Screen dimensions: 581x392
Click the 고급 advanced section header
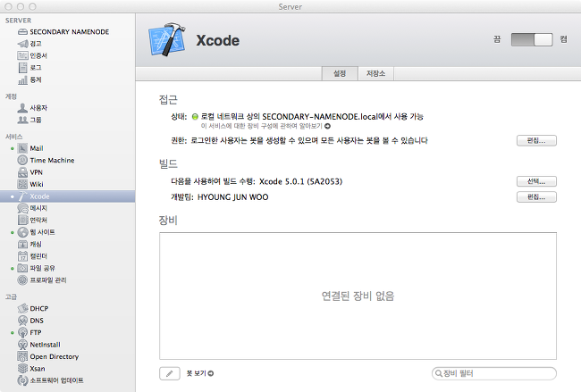point(11,296)
